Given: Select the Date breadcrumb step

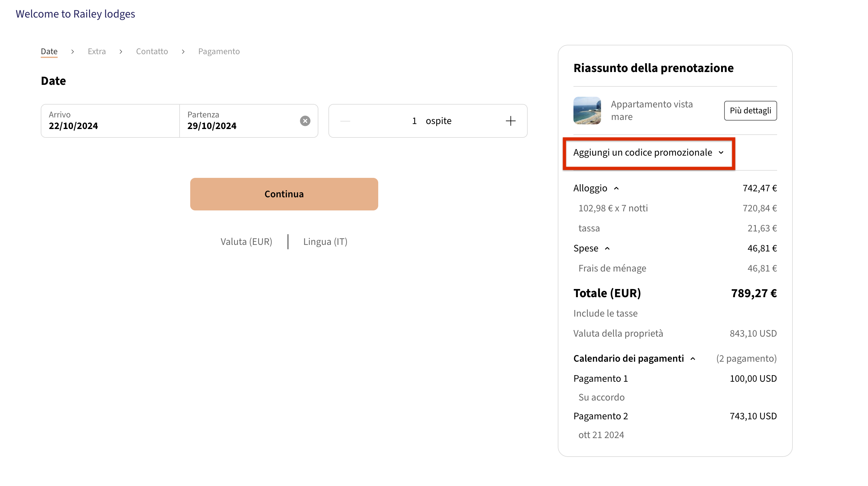Looking at the screenshot, I should 49,51.
